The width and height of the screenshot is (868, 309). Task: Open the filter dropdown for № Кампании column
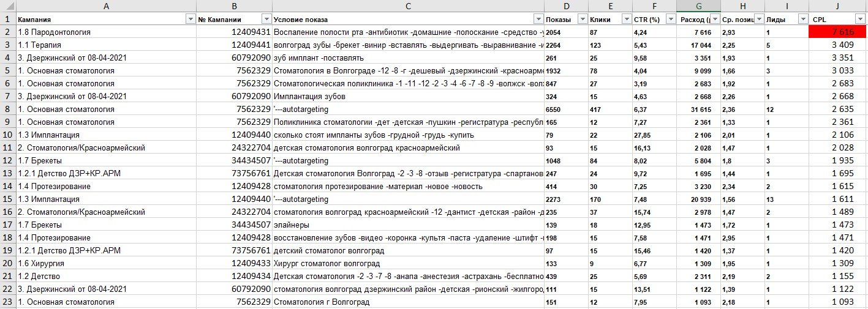[266, 20]
